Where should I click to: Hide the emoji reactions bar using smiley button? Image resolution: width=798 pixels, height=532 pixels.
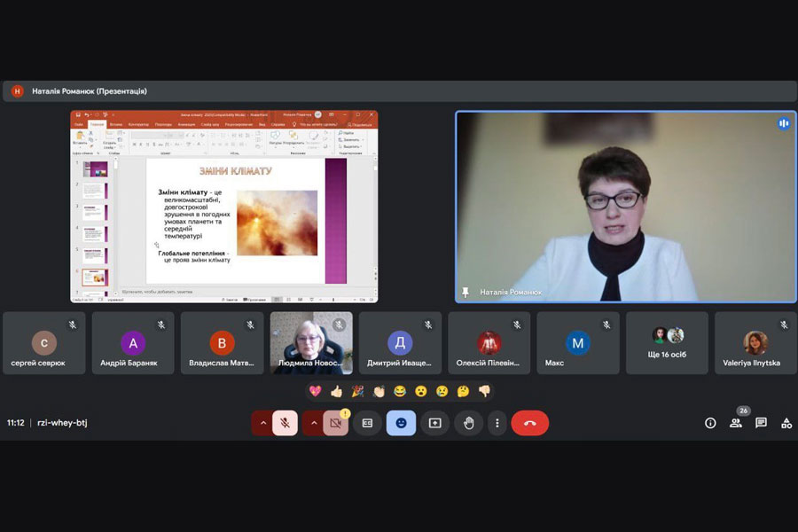point(401,423)
